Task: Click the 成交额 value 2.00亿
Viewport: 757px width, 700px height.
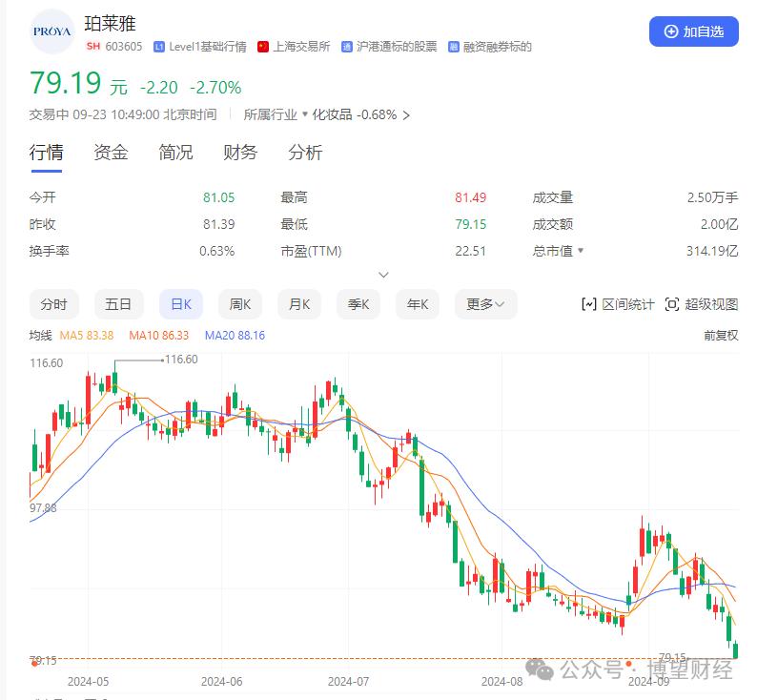Action: [x=720, y=224]
